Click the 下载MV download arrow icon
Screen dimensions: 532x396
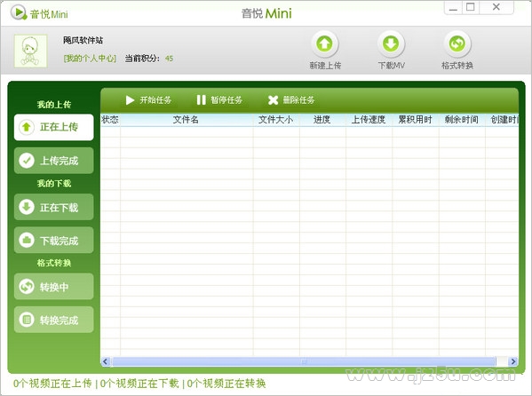click(391, 44)
